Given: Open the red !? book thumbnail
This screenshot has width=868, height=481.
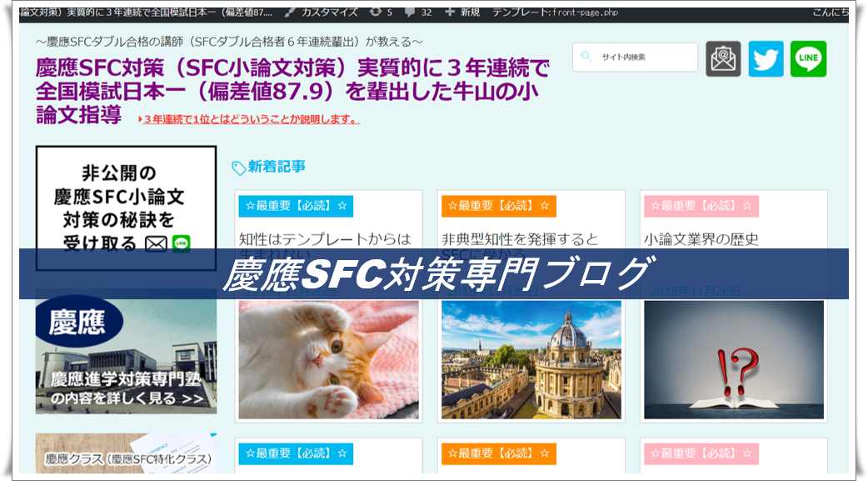Looking at the screenshot, I should [x=734, y=359].
